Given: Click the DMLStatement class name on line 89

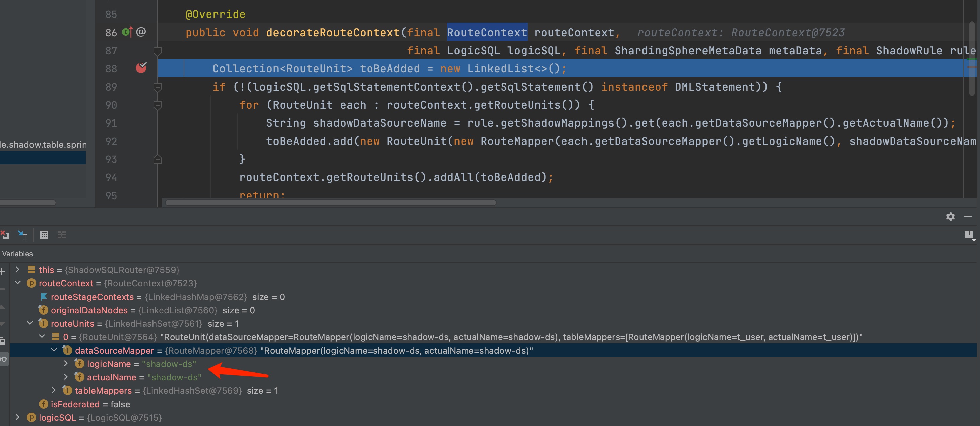Looking at the screenshot, I should [x=715, y=87].
